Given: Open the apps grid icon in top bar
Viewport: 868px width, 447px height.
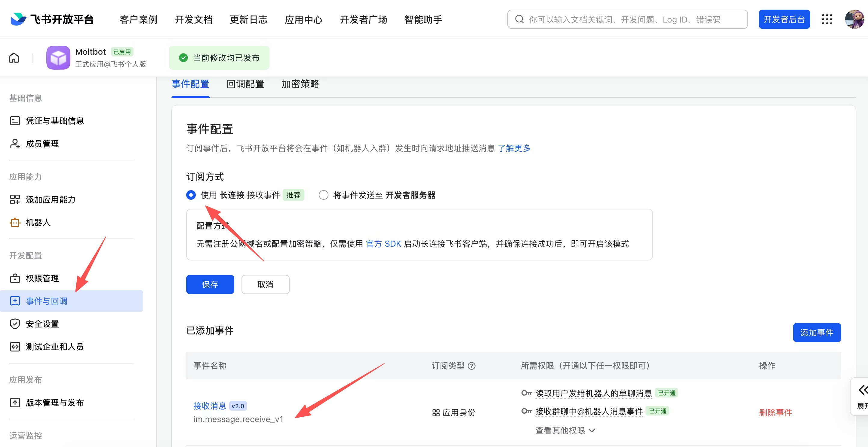Looking at the screenshot, I should [x=827, y=19].
